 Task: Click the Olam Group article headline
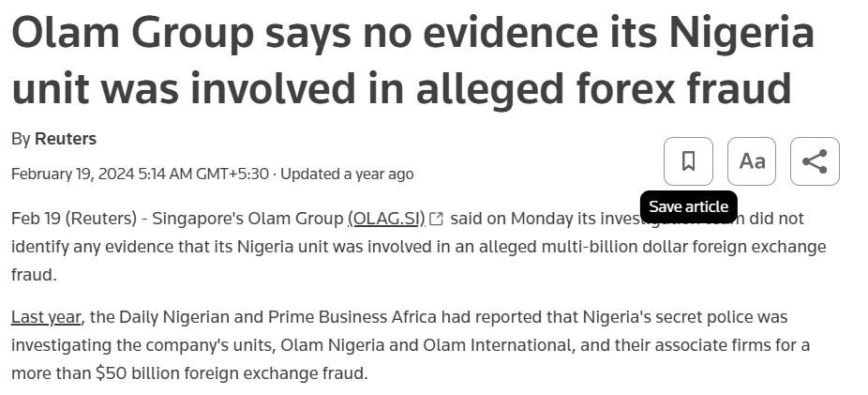413,60
